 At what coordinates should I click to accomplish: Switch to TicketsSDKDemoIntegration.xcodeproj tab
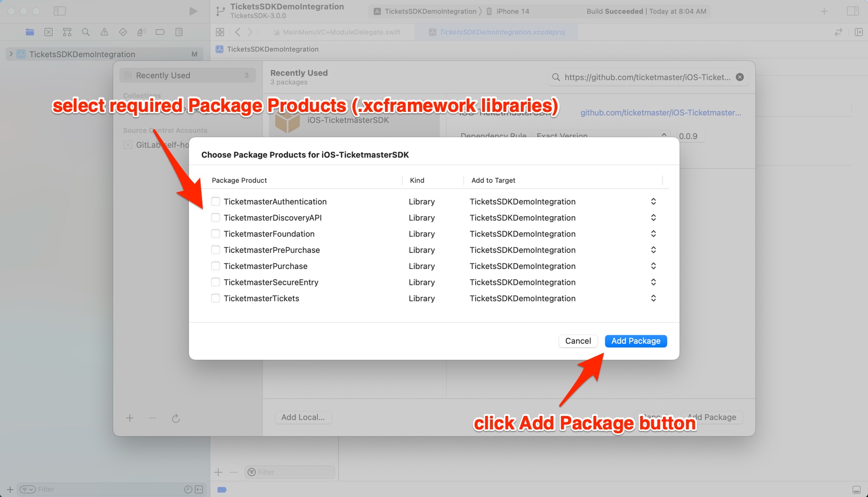pyautogui.click(x=497, y=32)
